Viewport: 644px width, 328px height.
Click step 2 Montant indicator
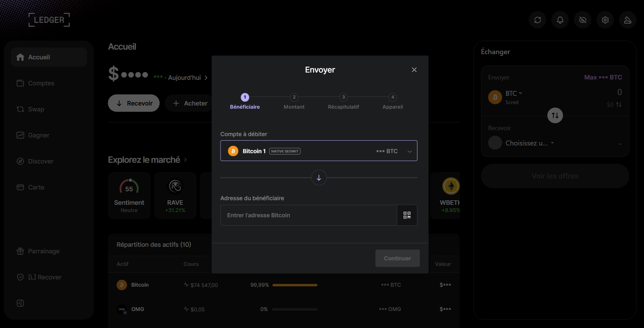pos(294,101)
